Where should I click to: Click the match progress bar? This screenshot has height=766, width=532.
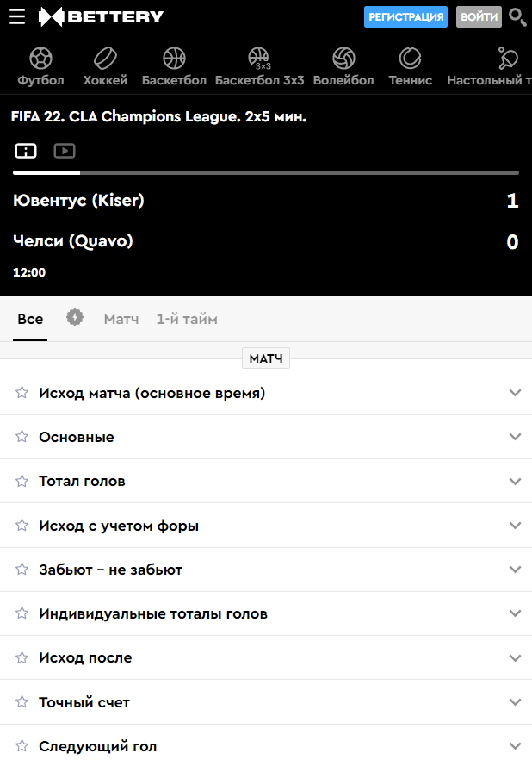(x=266, y=173)
